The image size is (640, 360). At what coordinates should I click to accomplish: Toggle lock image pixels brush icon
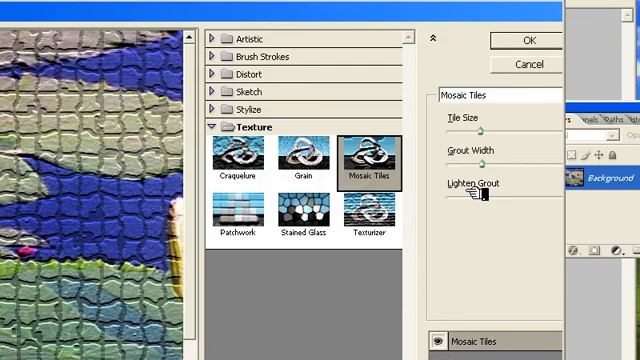coord(585,155)
